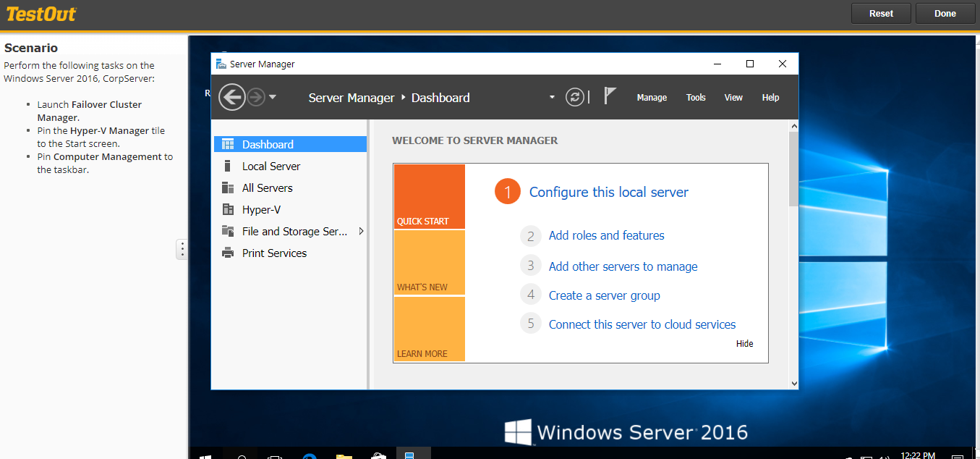Click the taskbar clock showing 12:22 PM
Image resolution: width=980 pixels, height=459 pixels.
[919, 455]
